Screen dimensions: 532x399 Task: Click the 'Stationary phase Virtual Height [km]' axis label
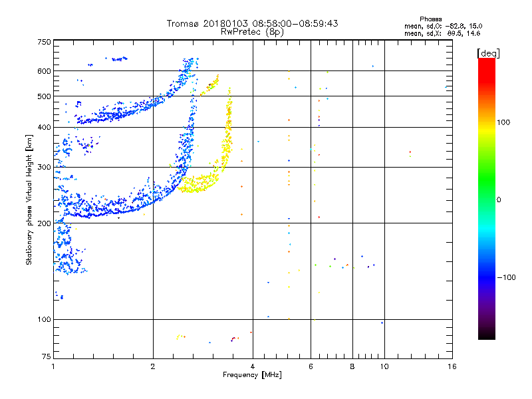tap(29, 199)
